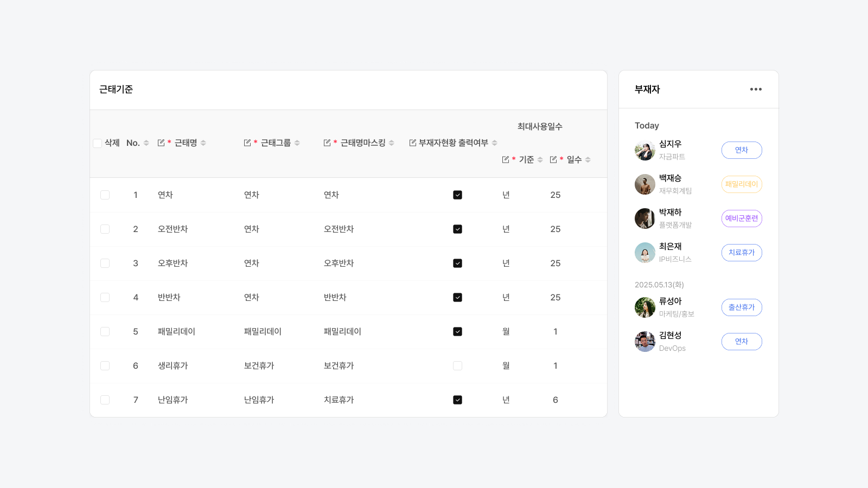
Task: Select 근태그룹 cell 패밀리데이 in row 5
Action: click(x=263, y=332)
